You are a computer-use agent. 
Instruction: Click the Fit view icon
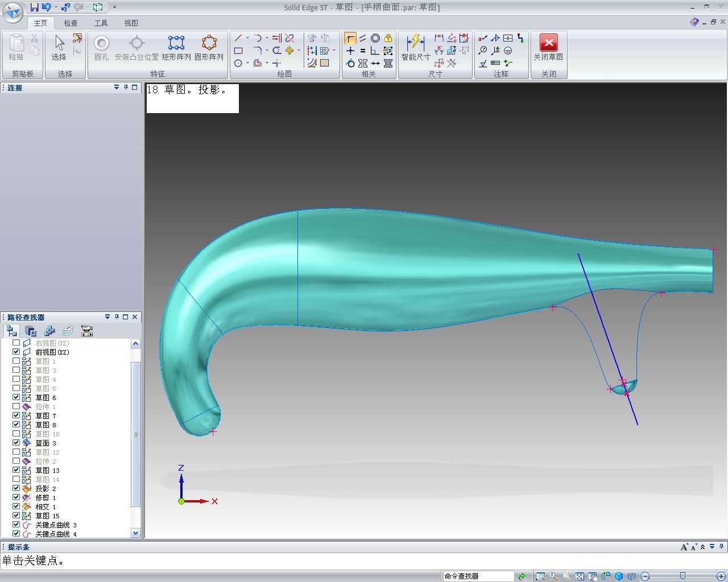click(579, 576)
